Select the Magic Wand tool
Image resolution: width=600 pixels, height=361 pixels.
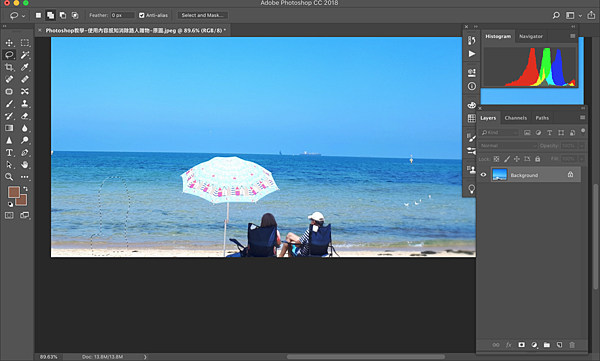pyautogui.click(x=25, y=55)
